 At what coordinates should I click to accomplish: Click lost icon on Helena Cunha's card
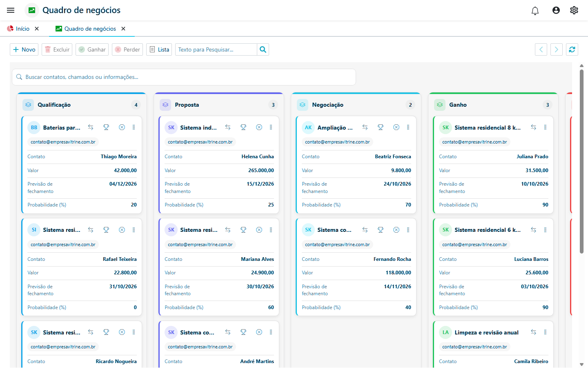pos(259,127)
